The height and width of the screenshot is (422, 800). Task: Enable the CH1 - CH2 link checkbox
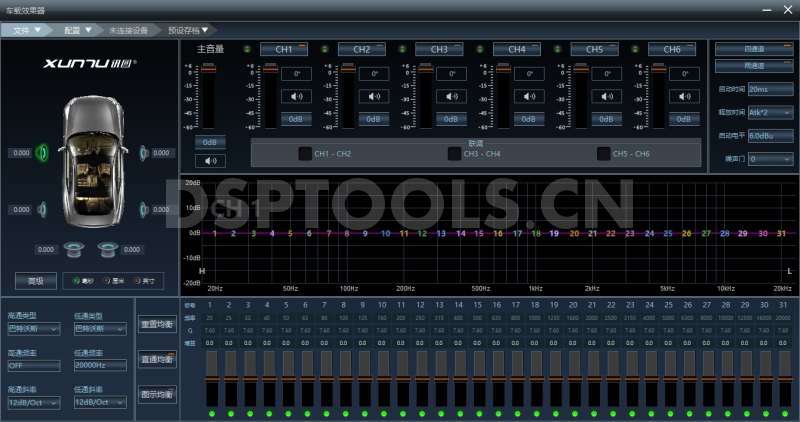305,153
